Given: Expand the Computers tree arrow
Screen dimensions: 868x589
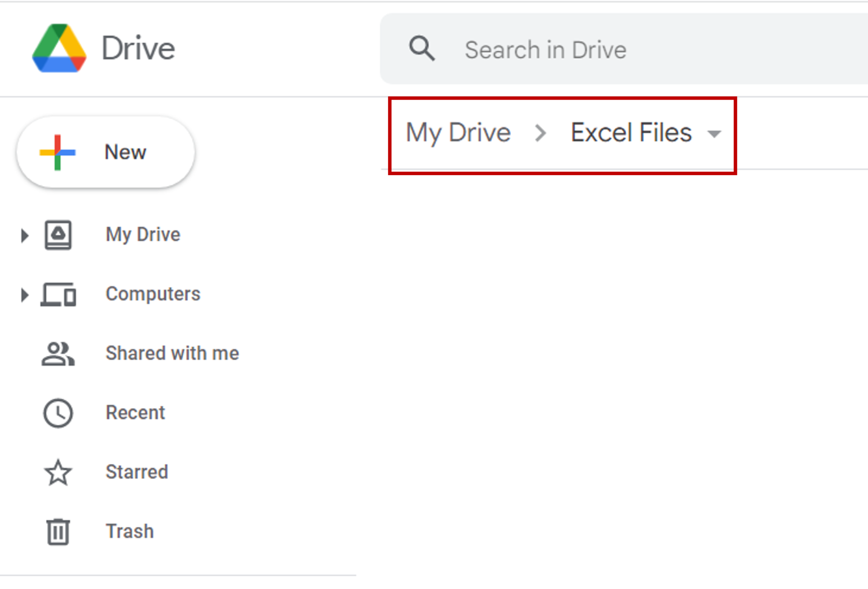Looking at the screenshot, I should click(25, 295).
